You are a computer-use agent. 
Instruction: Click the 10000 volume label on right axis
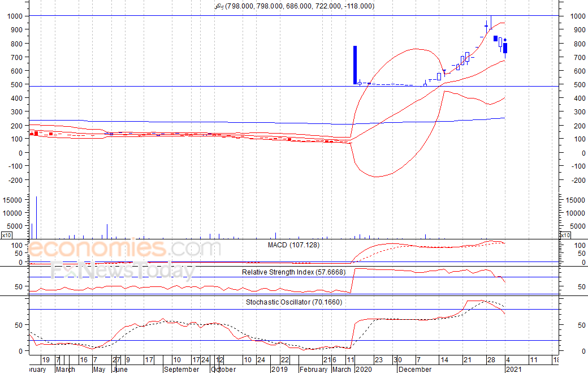575,213
